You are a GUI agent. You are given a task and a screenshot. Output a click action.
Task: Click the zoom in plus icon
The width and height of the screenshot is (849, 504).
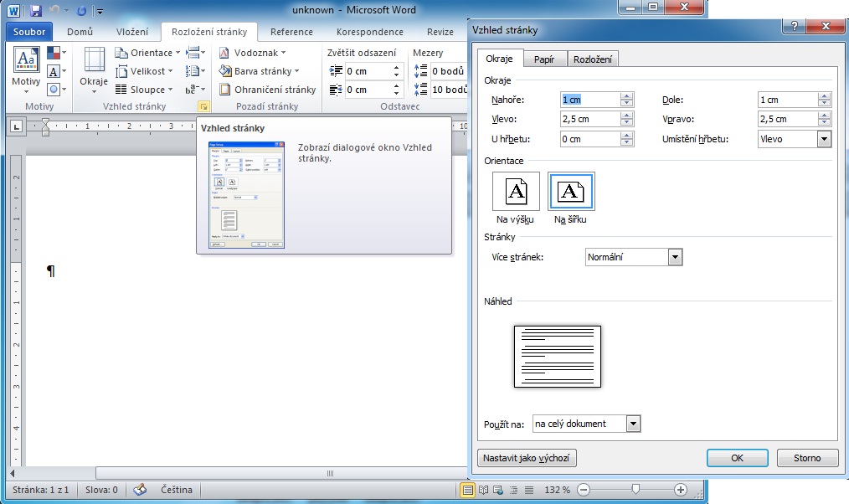coord(680,490)
